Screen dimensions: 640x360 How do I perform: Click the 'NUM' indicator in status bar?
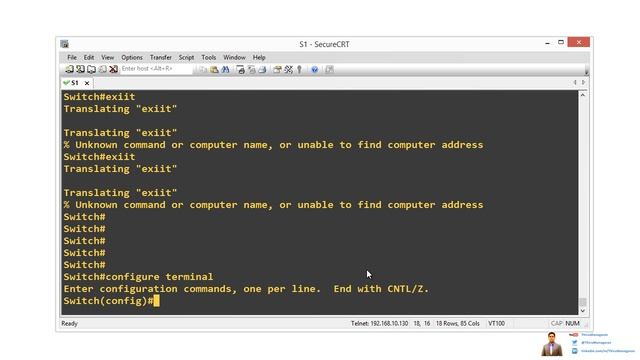pos(572,323)
